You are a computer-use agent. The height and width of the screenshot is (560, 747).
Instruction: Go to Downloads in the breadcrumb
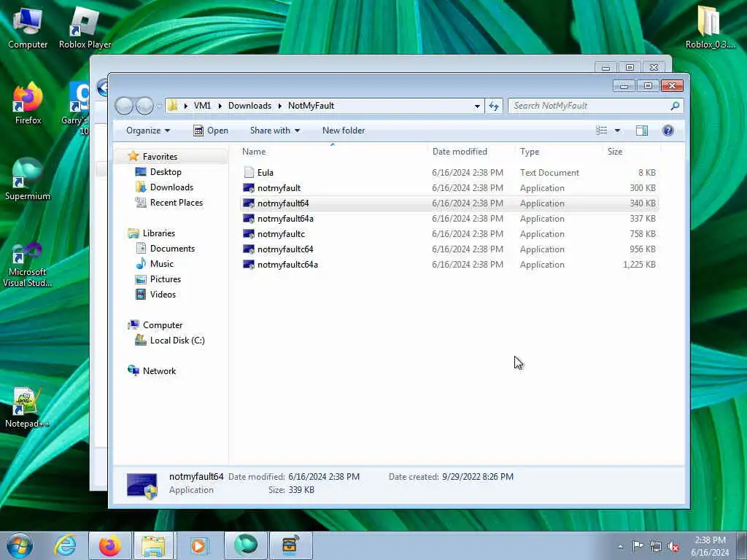(x=249, y=106)
